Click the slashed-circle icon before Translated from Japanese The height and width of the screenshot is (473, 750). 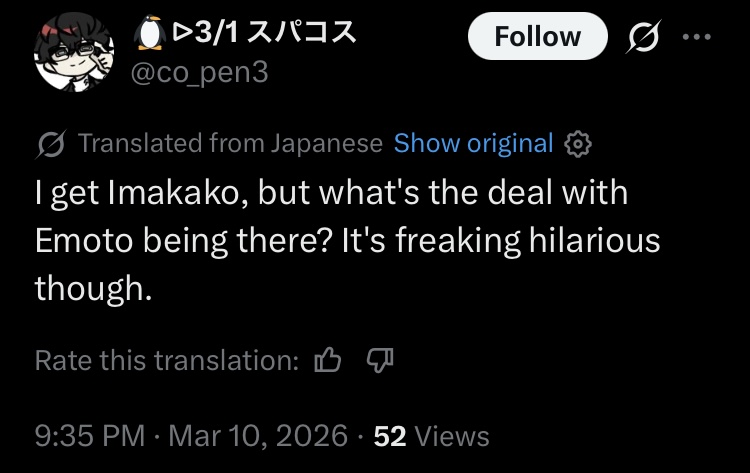point(50,144)
